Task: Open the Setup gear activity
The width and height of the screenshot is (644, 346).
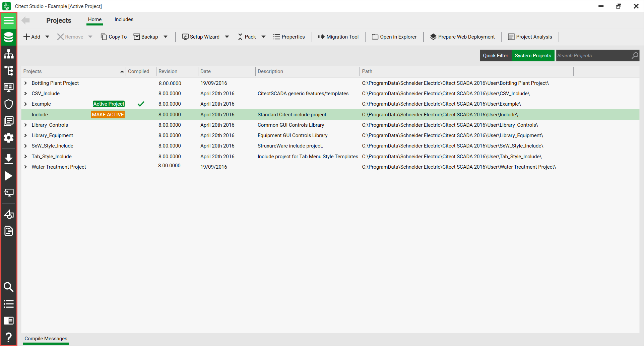Action: [x=9, y=137]
